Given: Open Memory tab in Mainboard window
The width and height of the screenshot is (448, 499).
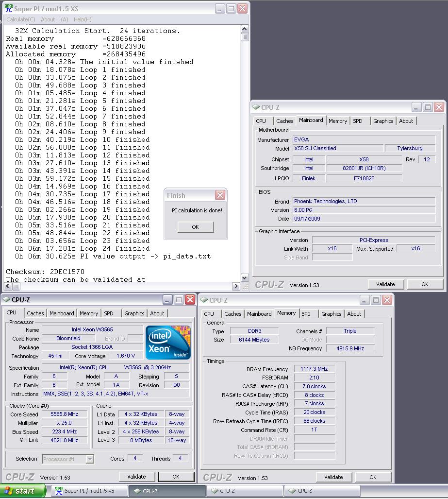Looking at the screenshot, I should (338, 121).
